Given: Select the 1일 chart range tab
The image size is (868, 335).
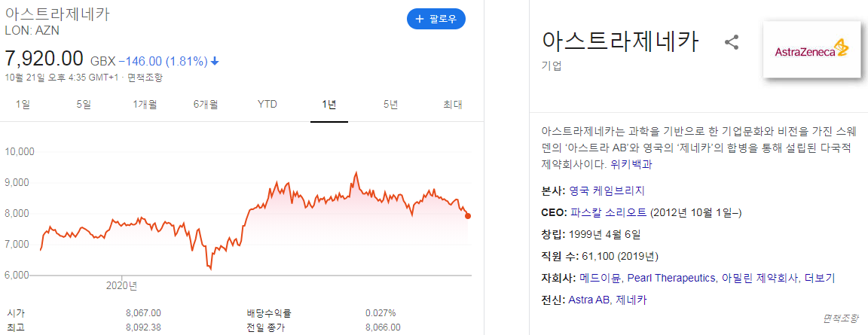Looking at the screenshot, I should (23, 104).
